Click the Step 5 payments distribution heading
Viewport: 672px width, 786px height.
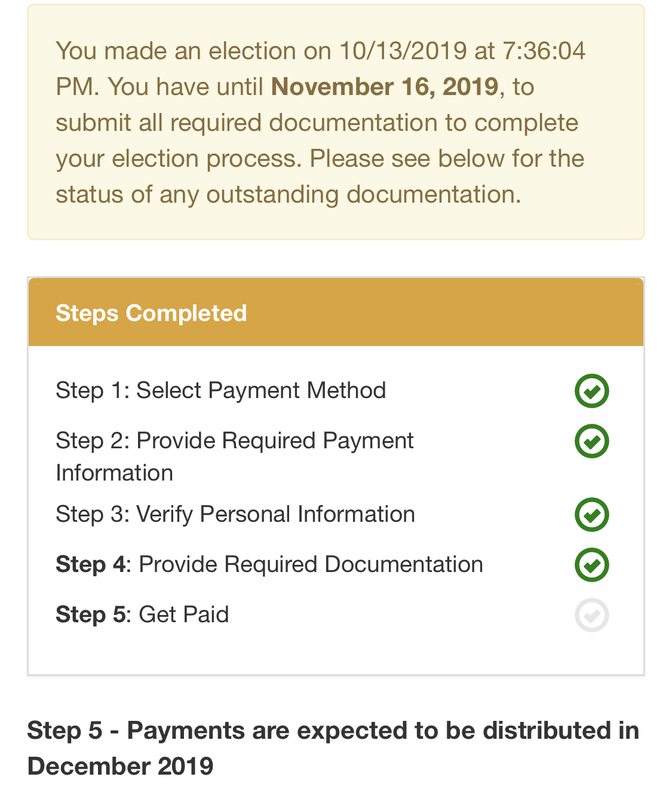tap(333, 748)
